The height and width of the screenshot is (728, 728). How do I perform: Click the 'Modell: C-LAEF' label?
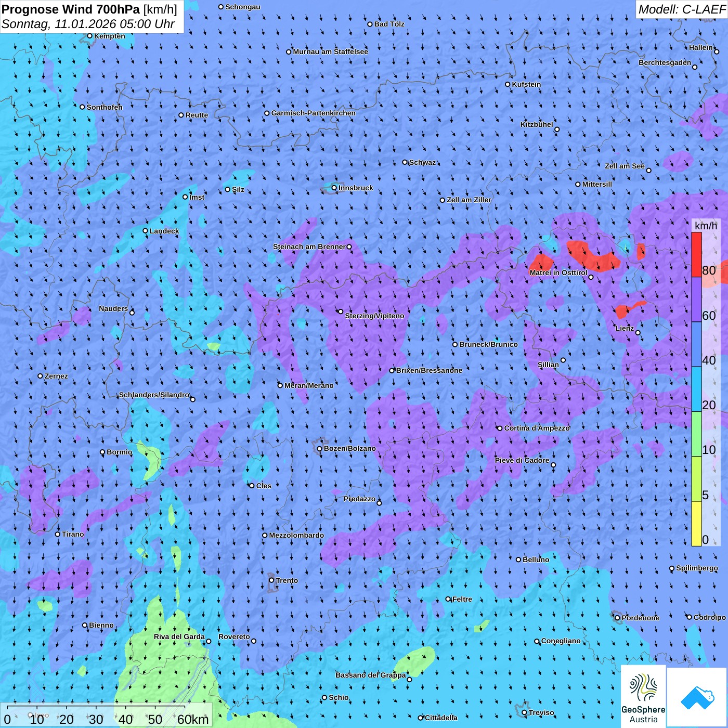[682, 9]
